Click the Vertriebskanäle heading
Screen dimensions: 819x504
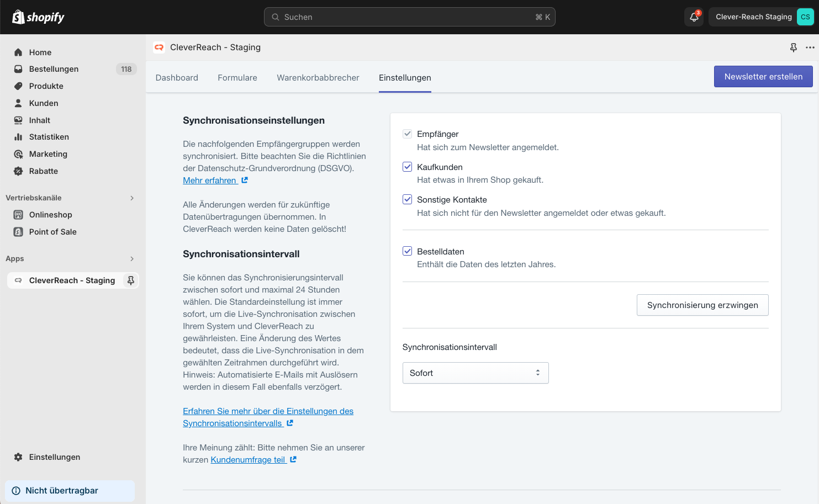click(x=34, y=198)
